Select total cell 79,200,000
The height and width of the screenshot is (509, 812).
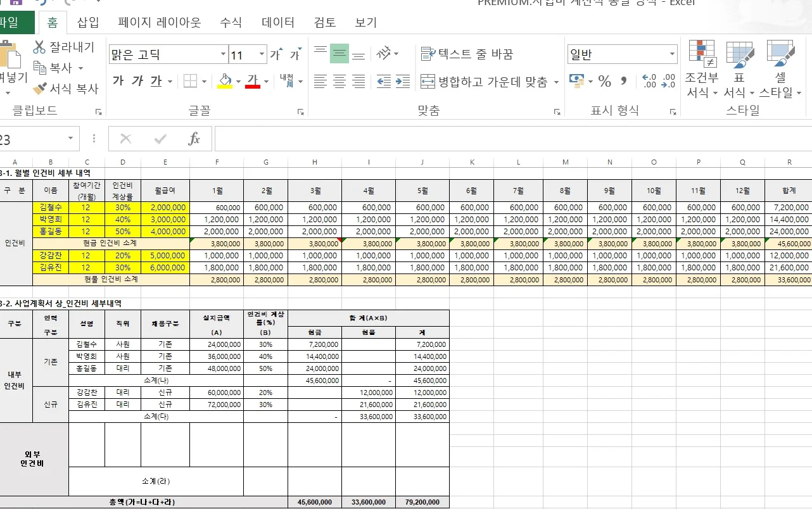click(422, 502)
